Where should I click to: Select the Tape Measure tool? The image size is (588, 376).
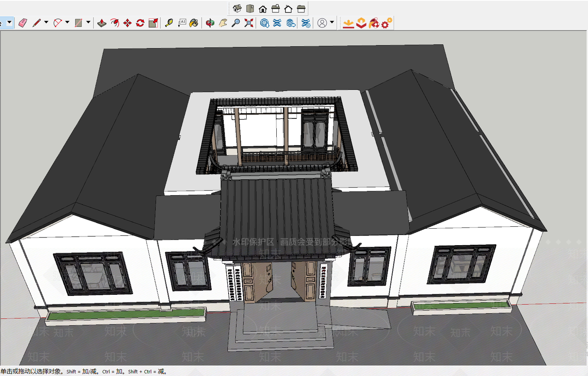(169, 23)
